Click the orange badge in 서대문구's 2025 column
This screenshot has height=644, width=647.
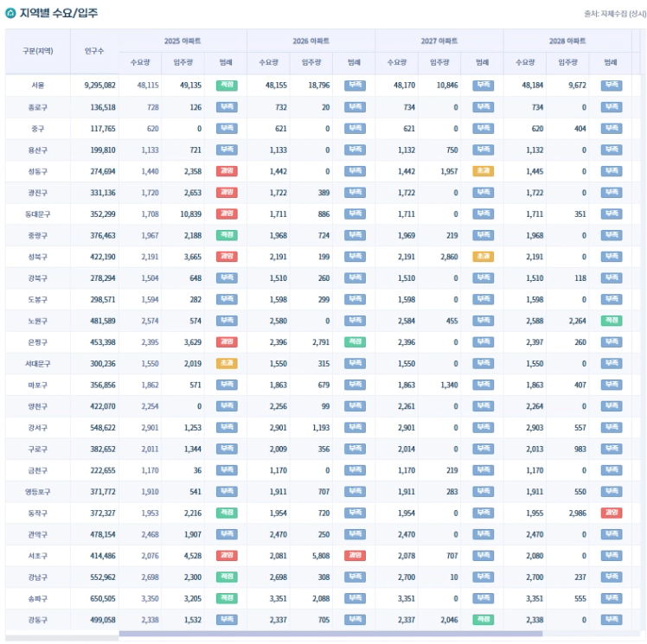point(227,364)
